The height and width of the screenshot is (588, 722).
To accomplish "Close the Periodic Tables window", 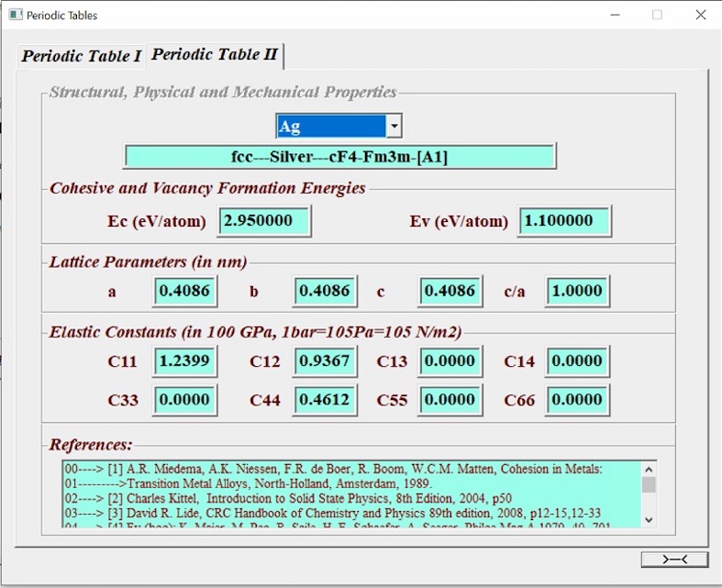I will coord(700,15).
